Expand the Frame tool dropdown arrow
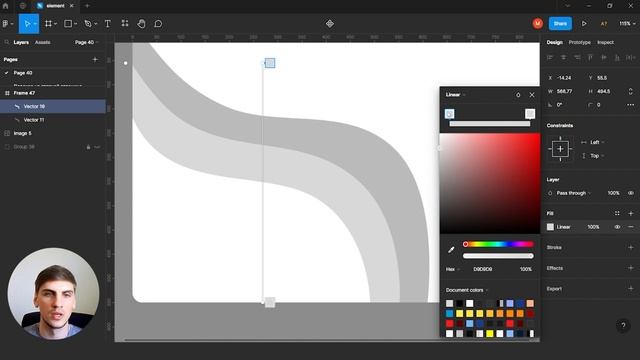The height and width of the screenshot is (360, 640). point(56,24)
